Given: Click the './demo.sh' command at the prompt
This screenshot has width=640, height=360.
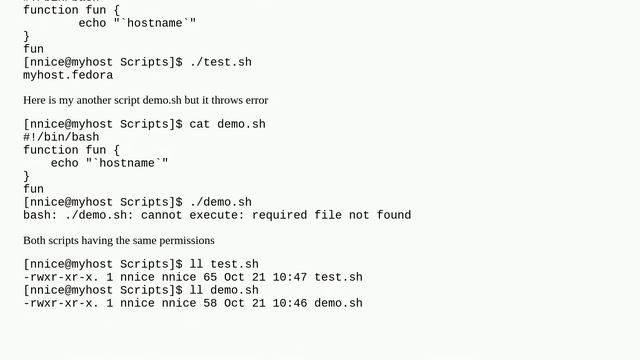Looking at the screenshot, I should tap(220, 202).
